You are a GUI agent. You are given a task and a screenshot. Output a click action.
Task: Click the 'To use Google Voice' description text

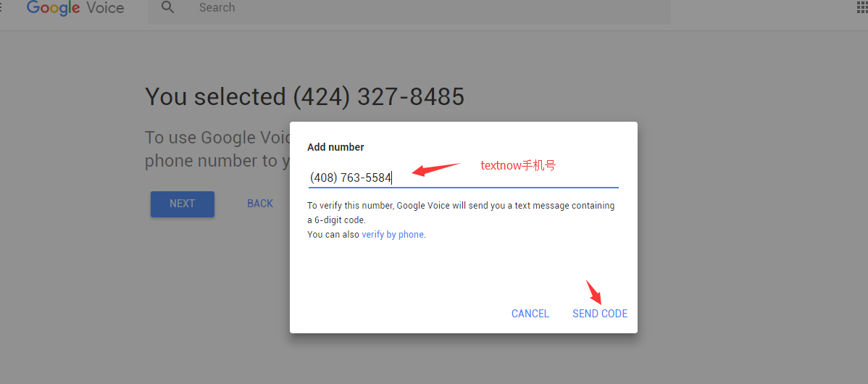217,149
